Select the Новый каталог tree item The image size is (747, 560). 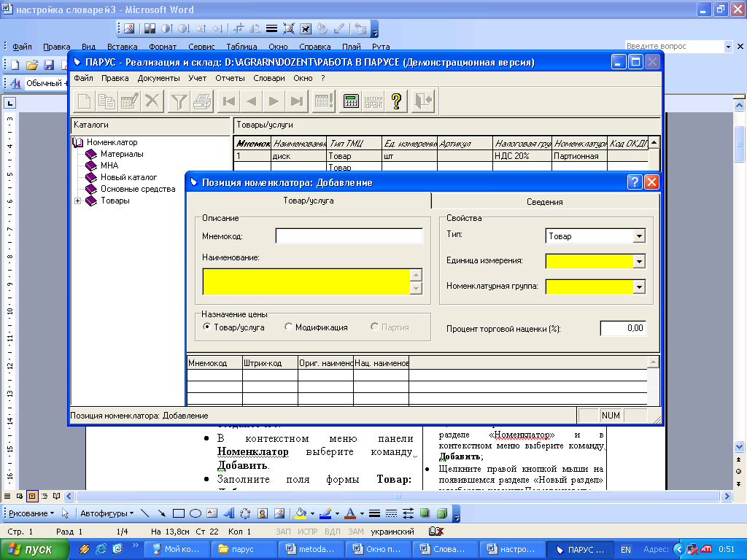128,177
